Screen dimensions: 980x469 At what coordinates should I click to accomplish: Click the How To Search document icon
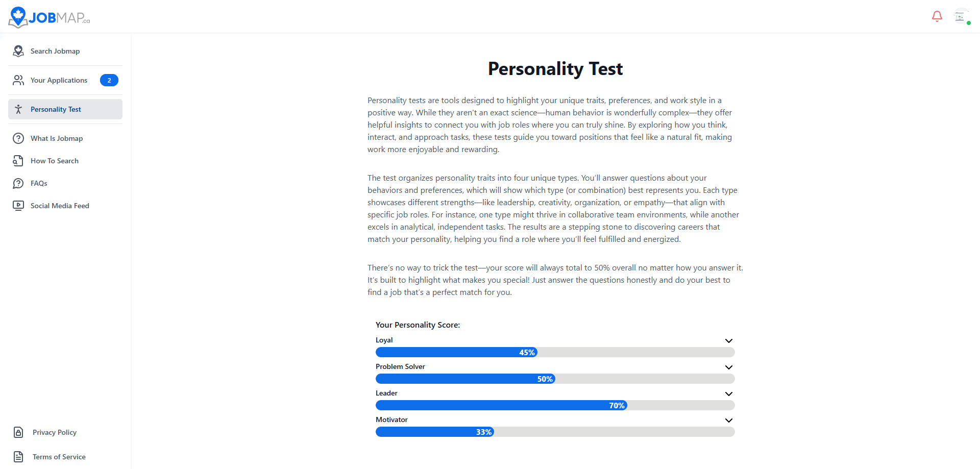(18, 161)
